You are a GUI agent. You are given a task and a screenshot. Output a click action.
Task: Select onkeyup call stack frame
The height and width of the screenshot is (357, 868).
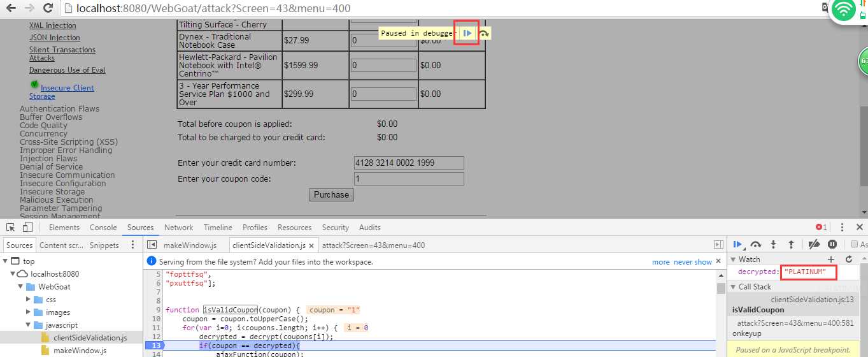pos(793,329)
